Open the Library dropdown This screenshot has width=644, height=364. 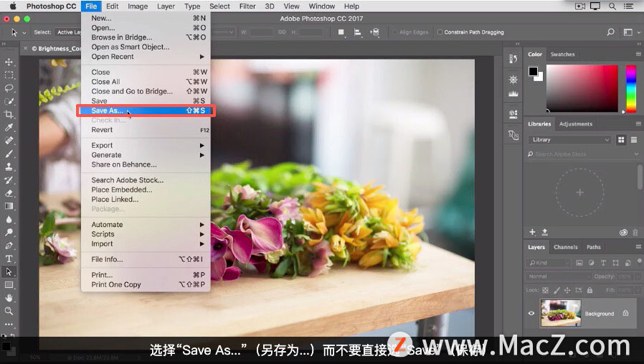pos(569,140)
